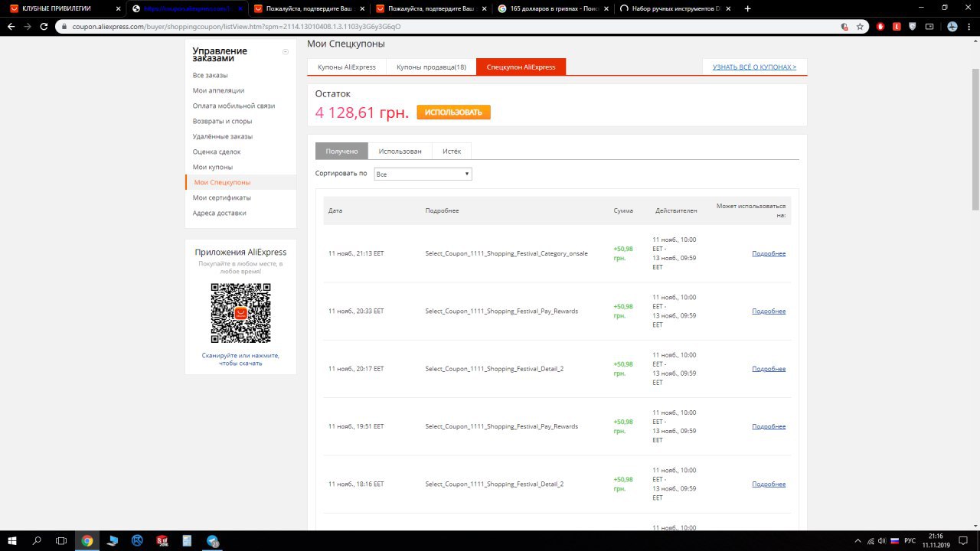This screenshot has height=551, width=980.
Task: Open the red SW 2016 app on taskbar
Action: pyautogui.click(x=162, y=540)
